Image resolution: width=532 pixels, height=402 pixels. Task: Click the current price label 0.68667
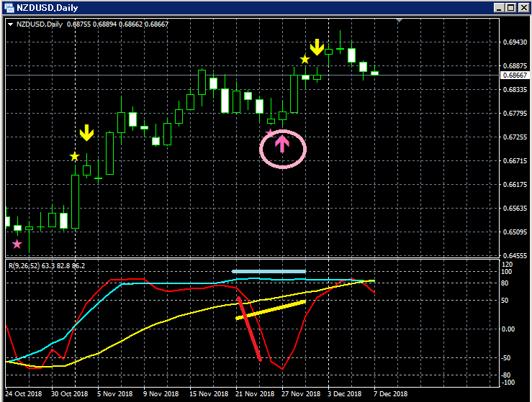point(515,76)
